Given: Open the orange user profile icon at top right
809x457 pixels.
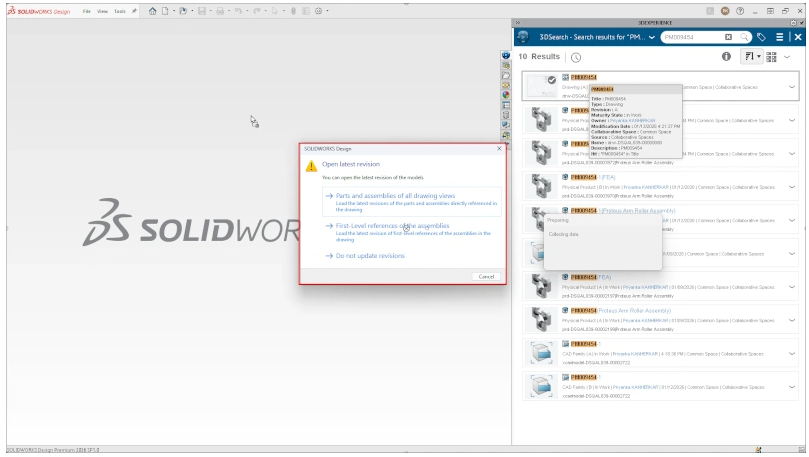Looking at the screenshot, I should coord(725,11).
